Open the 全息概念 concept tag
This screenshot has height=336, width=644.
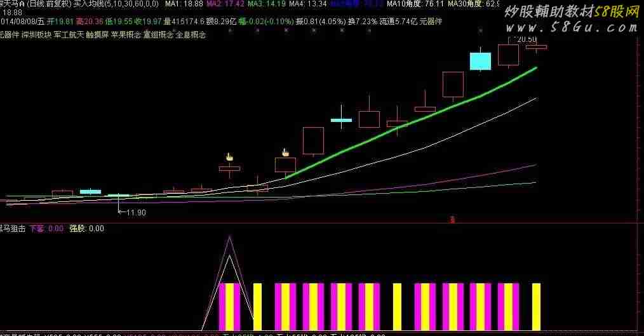tap(191, 35)
